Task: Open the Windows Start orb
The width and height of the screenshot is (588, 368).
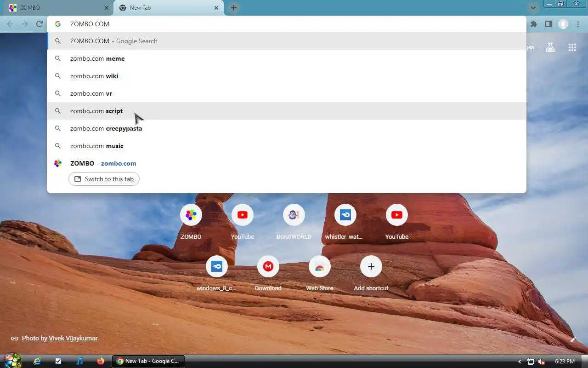Action: click(x=12, y=361)
